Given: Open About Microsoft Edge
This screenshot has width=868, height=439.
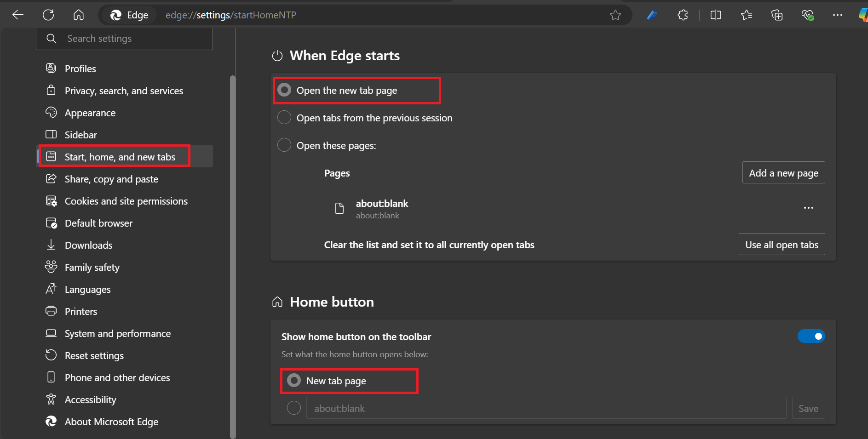Looking at the screenshot, I should click(x=125, y=422).
